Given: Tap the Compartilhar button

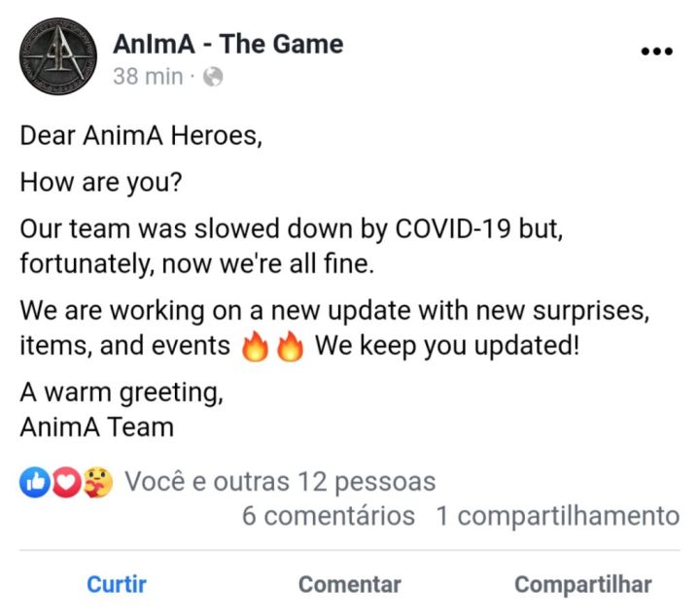Looking at the screenshot, I should (x=583, y=585).
